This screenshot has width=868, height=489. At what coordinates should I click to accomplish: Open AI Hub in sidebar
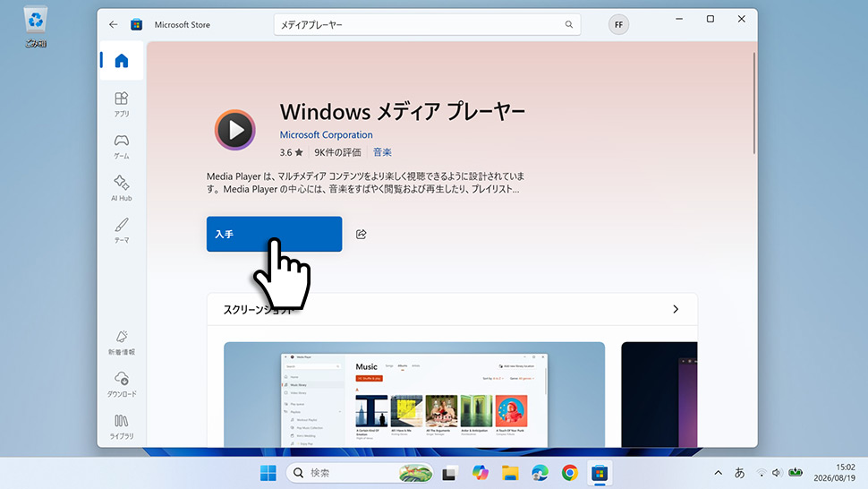coord(121,188)
